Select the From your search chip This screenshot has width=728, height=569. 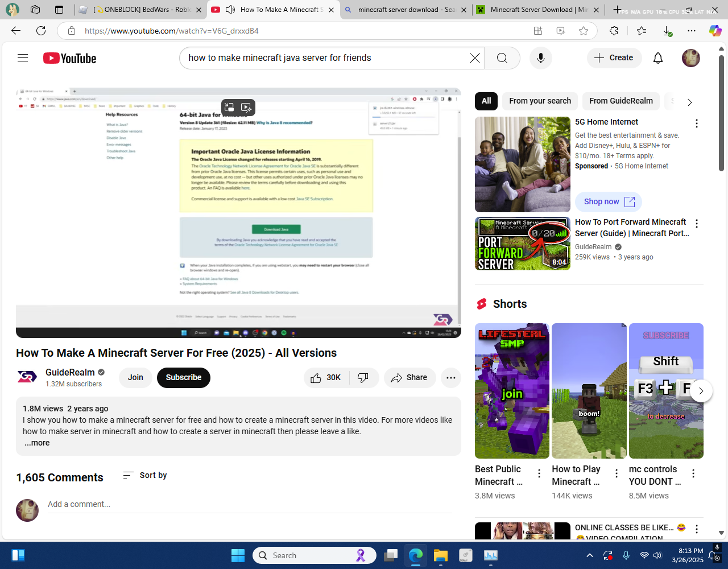(540, 101)
